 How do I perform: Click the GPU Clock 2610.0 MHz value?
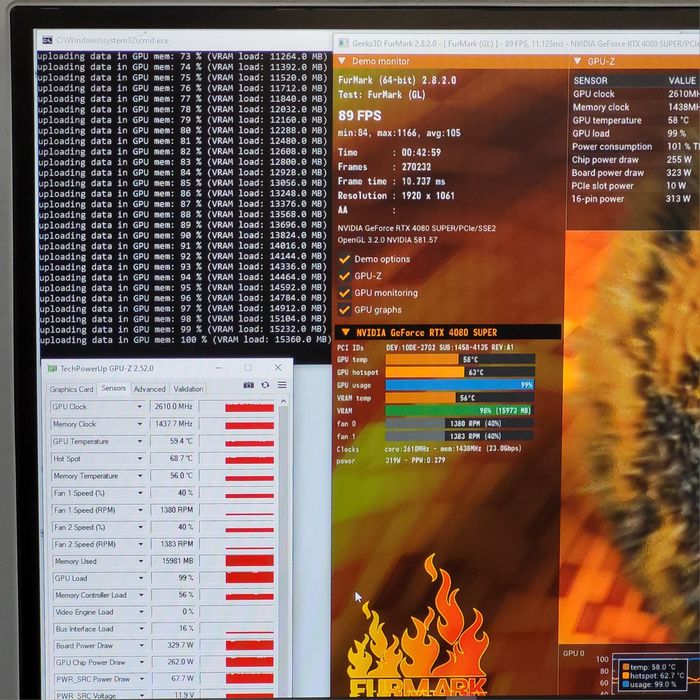point(173,407)
